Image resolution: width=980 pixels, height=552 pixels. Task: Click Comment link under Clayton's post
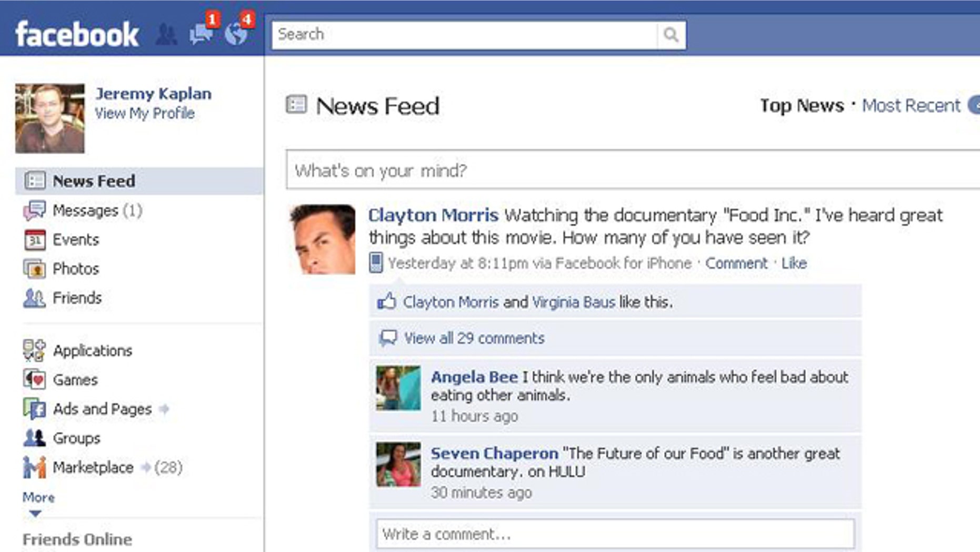pos(736,263)
